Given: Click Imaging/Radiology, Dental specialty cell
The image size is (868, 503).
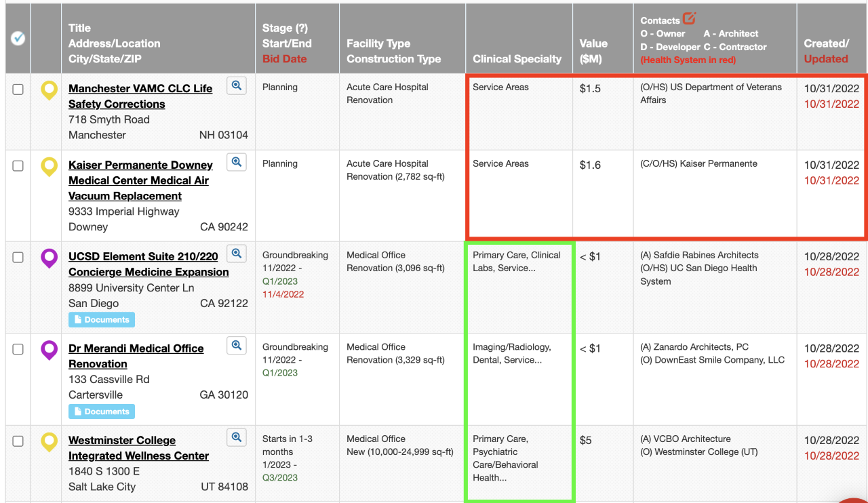Looking at the screenshot, I should (512, 353).
